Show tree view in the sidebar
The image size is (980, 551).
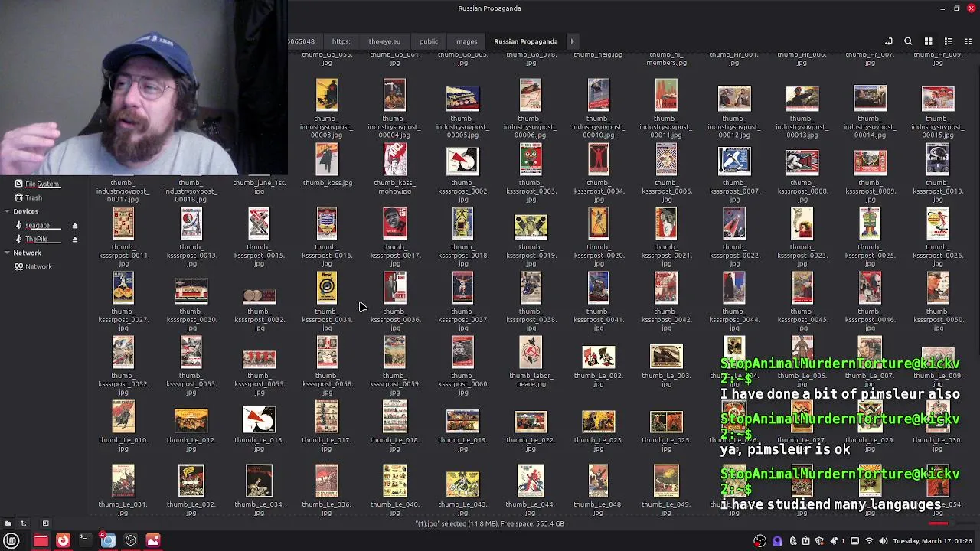(x=24, y=523)
